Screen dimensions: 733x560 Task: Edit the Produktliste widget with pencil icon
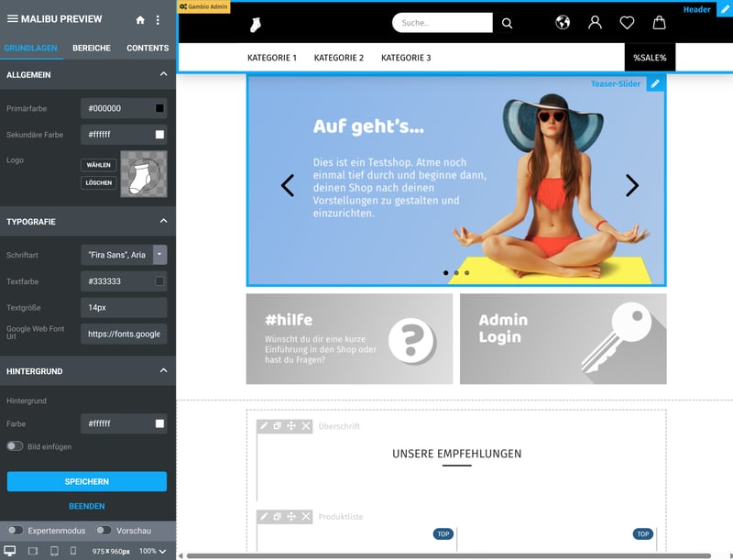click(x=264, y=517)
